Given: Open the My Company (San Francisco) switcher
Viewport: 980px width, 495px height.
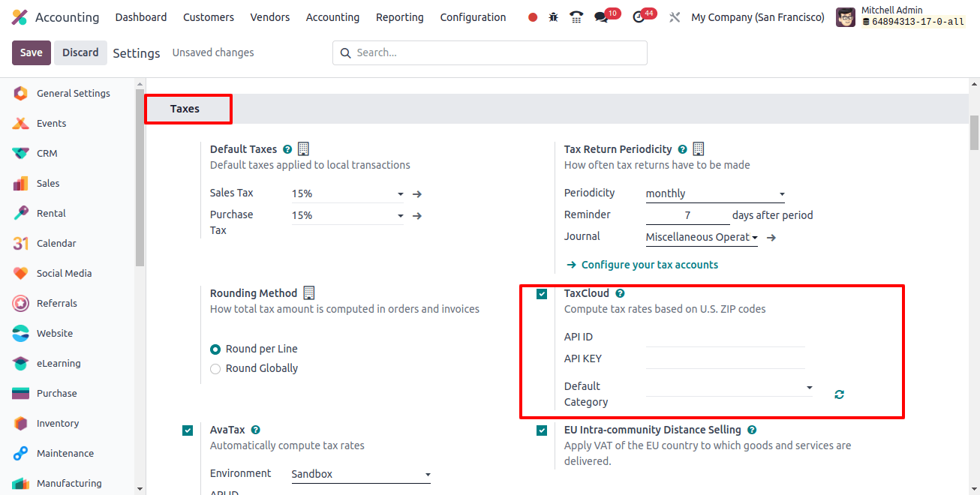Looking at the screenshot, I should point(758,17).
